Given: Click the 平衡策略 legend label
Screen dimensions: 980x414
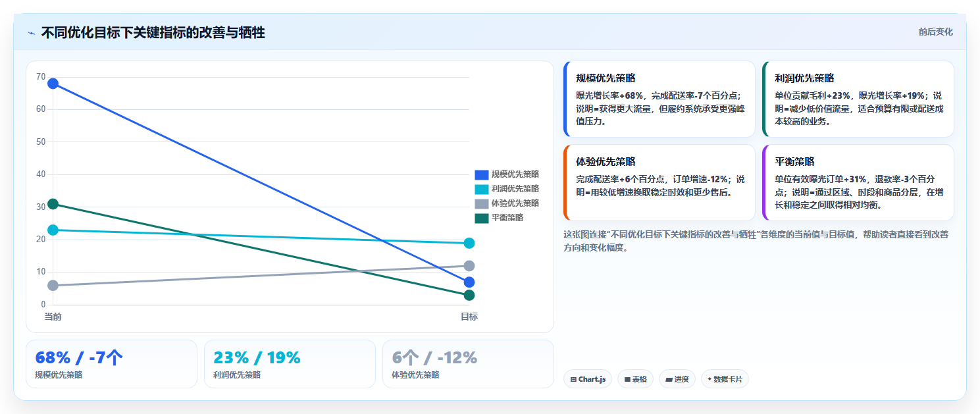Looking at the screenshot, I should tap(507, 218).
